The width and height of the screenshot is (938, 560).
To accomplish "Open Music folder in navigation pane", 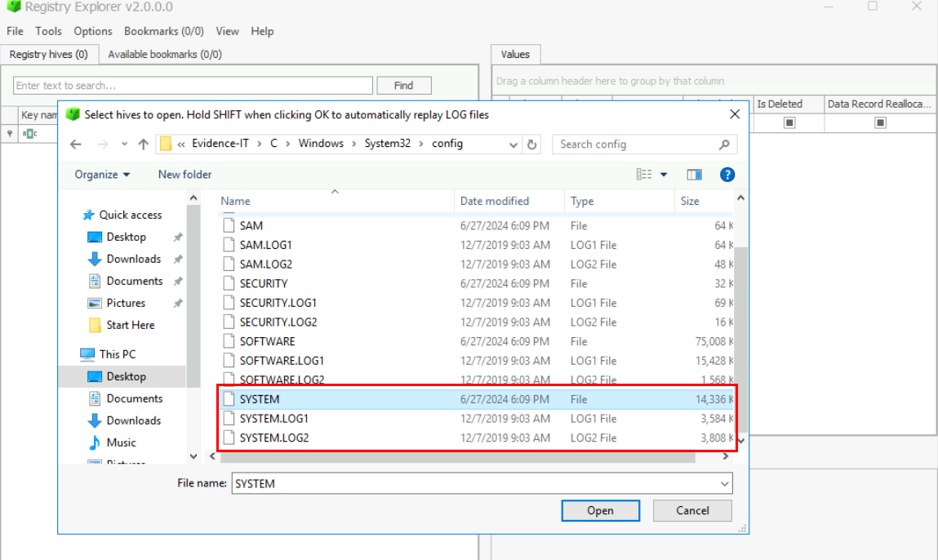I will [121, 442].
